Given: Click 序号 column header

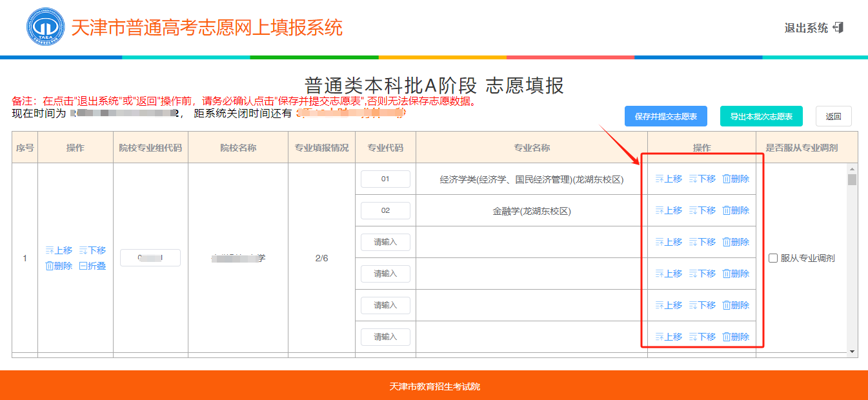Looking at the screenshot, I should tap(25, 148).
